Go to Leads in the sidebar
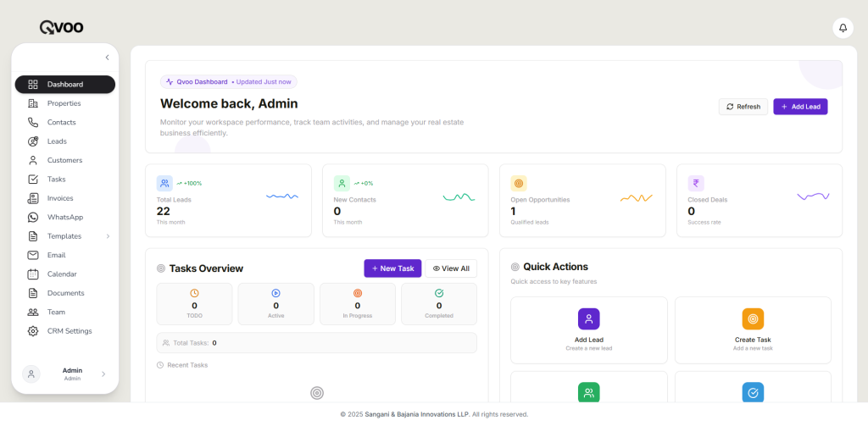The width and height of the screenshot is (868, 426). click(57, 141)
